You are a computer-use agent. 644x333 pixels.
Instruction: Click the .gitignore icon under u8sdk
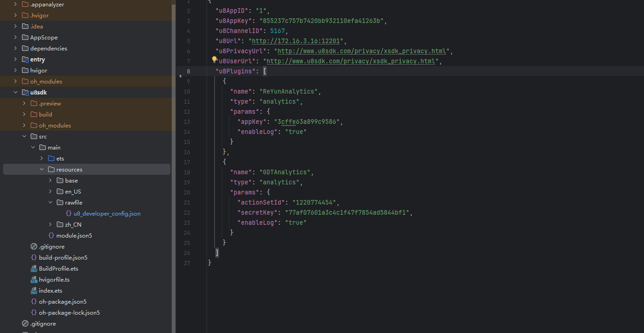33,247
